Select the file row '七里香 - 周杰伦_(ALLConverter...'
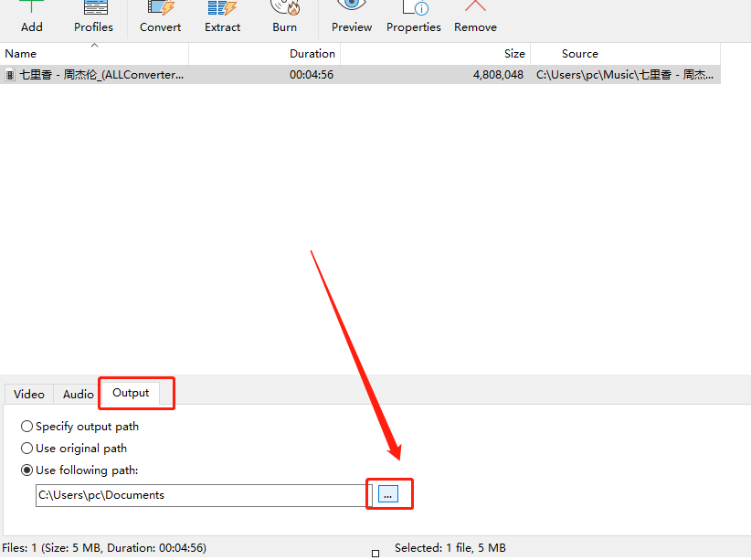 (x=360, y=75)
